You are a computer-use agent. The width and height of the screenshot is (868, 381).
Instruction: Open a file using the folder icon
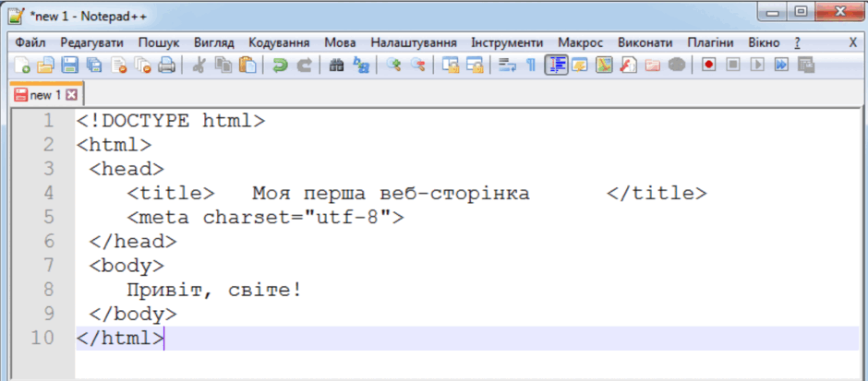(45, 65)
